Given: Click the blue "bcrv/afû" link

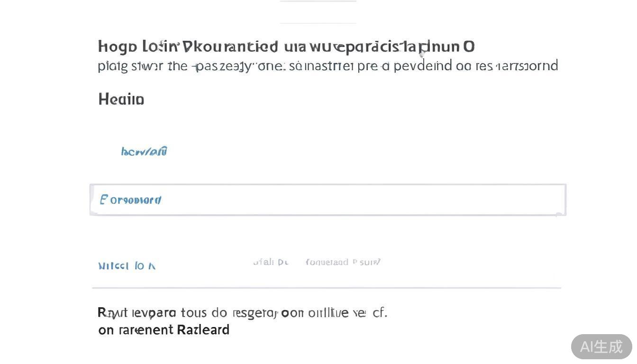Looking at the screenshot, I should tap(144, 152).
